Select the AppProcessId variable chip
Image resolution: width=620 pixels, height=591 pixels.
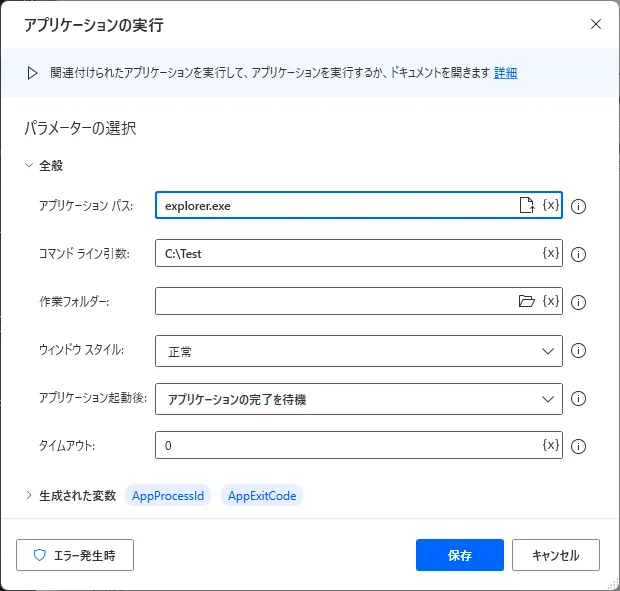[x=168, y=495]
